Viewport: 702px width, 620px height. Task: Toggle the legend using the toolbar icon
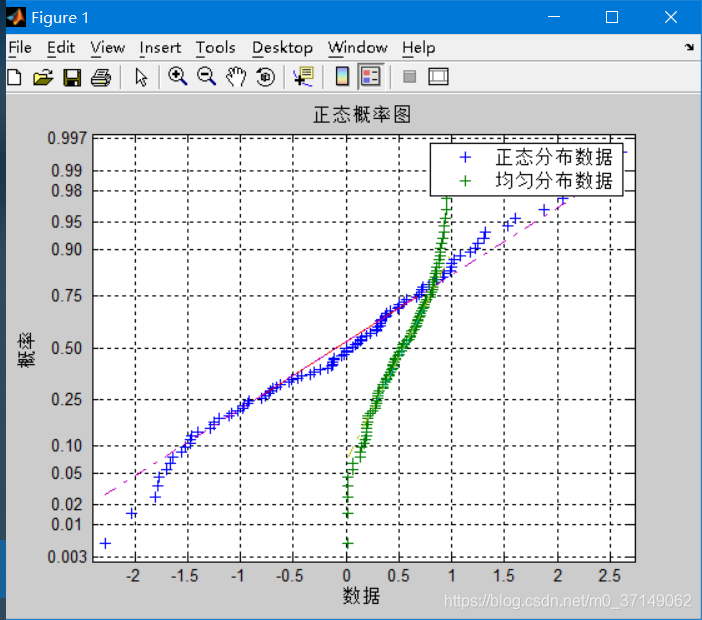click(370, 77)
